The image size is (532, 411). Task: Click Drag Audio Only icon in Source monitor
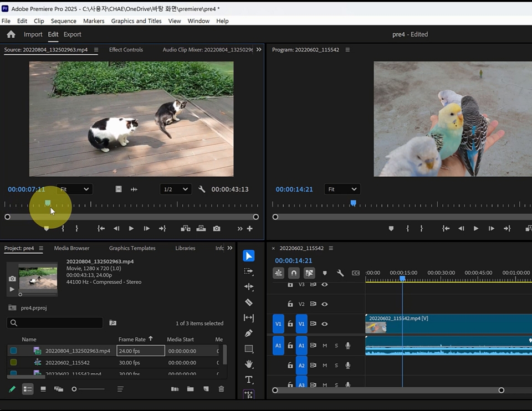click(134, 189)
